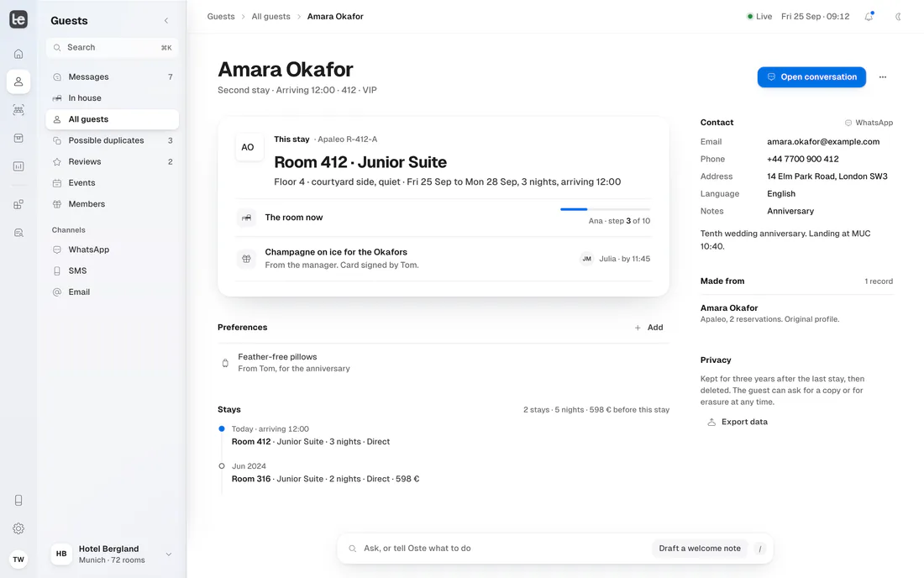The height and width of the screenshot is (578, 924).
Task: Click the room progress bar for step 3 of 10
Action: coord(605,209)
